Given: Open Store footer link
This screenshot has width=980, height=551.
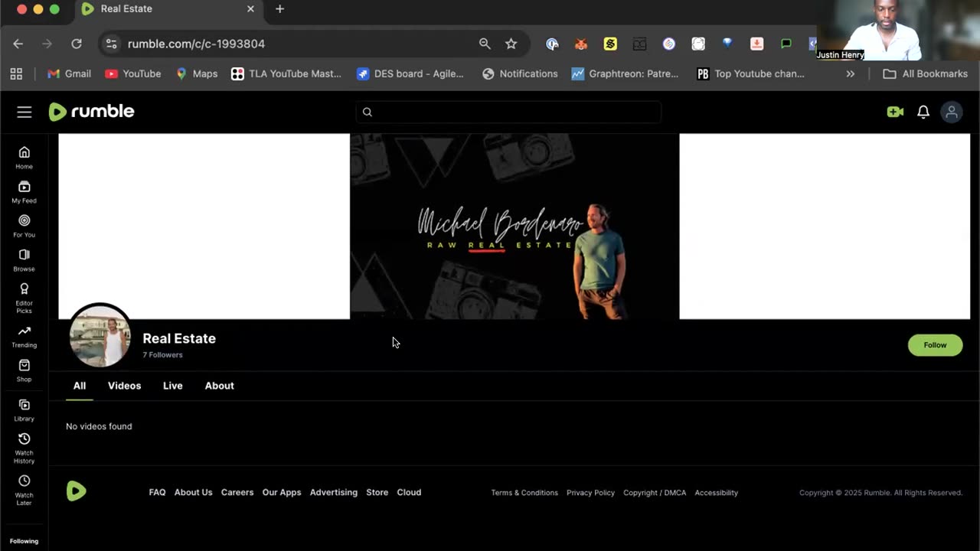Looking at the screenshot, I should pyautogui.click(x=377, y=492).
